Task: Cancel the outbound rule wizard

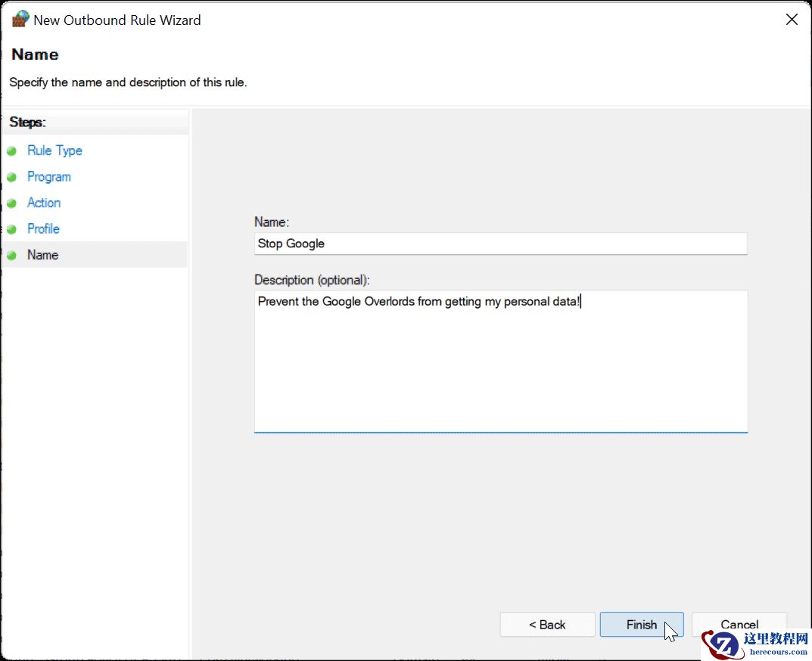Action: tap(739, 623)
